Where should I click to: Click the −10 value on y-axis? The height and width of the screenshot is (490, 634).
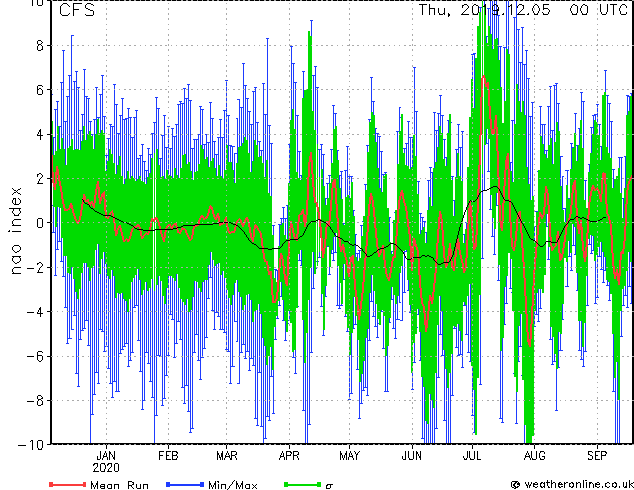(x=31, y=445)
